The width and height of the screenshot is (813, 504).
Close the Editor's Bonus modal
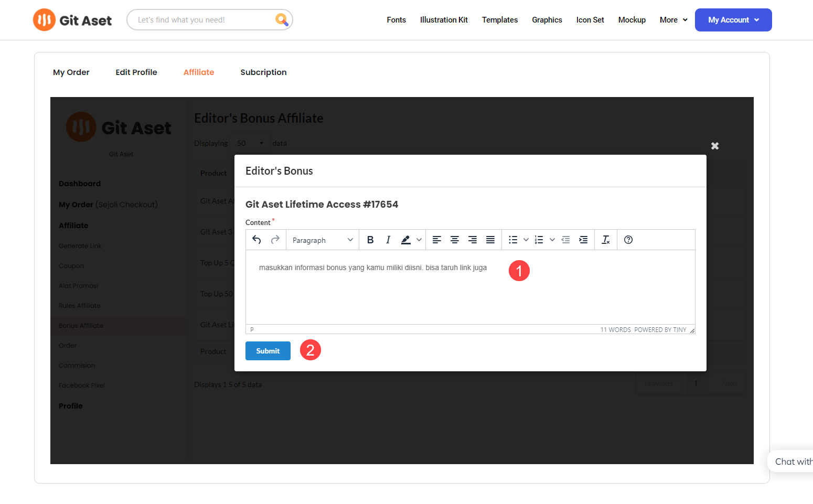point(715,146)
